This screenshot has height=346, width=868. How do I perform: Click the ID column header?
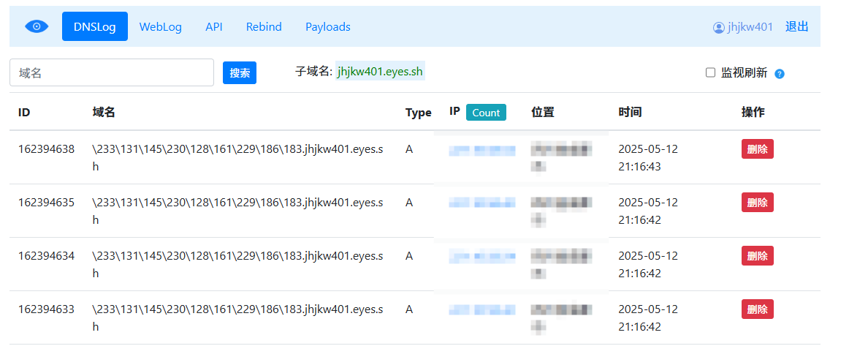tap(24, 112)
